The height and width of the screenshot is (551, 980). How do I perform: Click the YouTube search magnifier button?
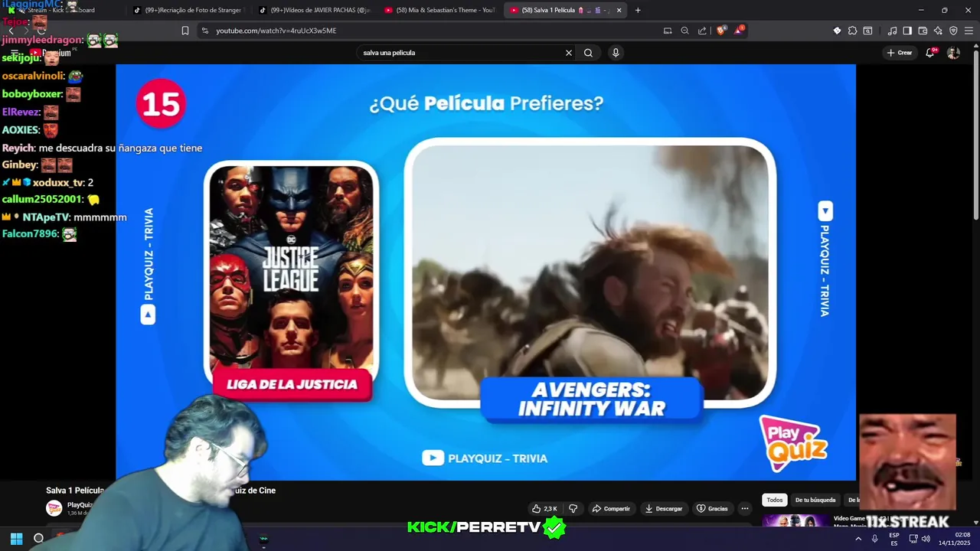[x=588, y=53]
